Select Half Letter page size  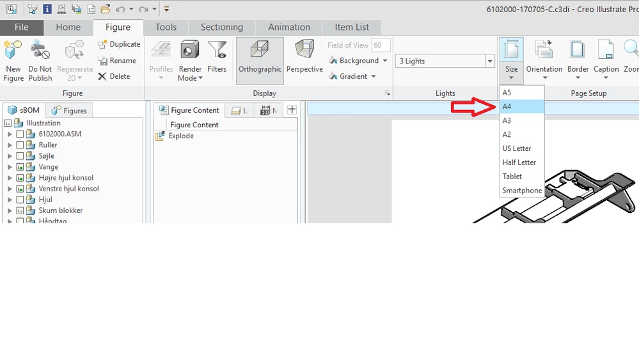point(522,162)
